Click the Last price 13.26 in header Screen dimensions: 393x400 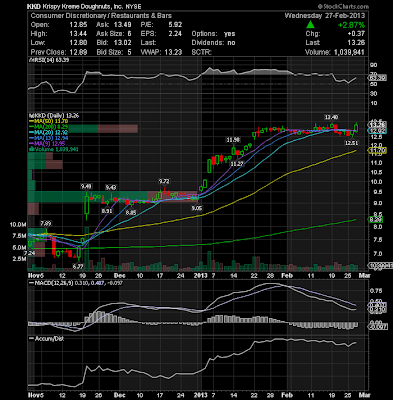click(356, 43)
